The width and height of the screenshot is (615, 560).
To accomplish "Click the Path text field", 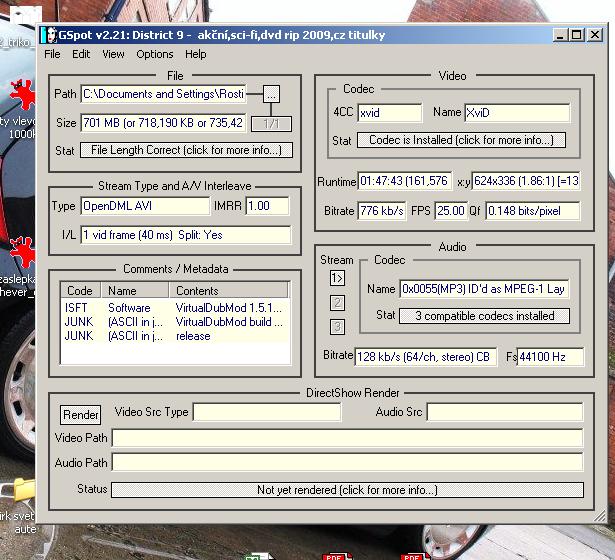I will click(x=163, y=94).
